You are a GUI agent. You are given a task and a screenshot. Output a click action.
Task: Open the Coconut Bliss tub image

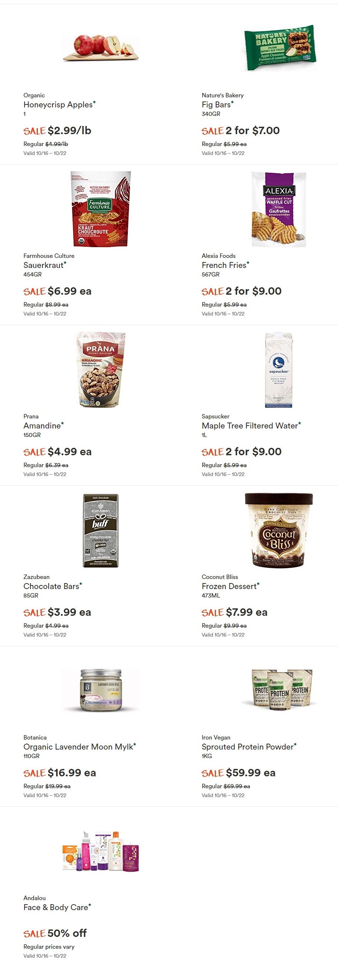pyautogui.click(x=279, y=530)
